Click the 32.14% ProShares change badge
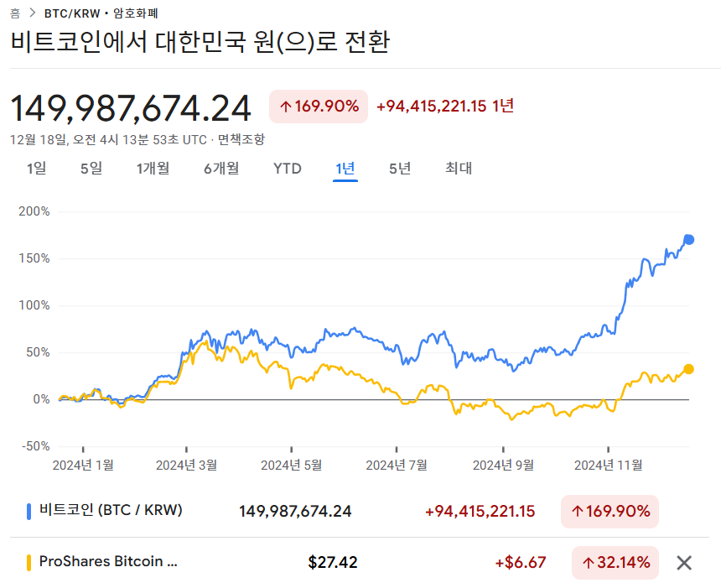Viewport: 721px width, 588px height. click(615, 562)
